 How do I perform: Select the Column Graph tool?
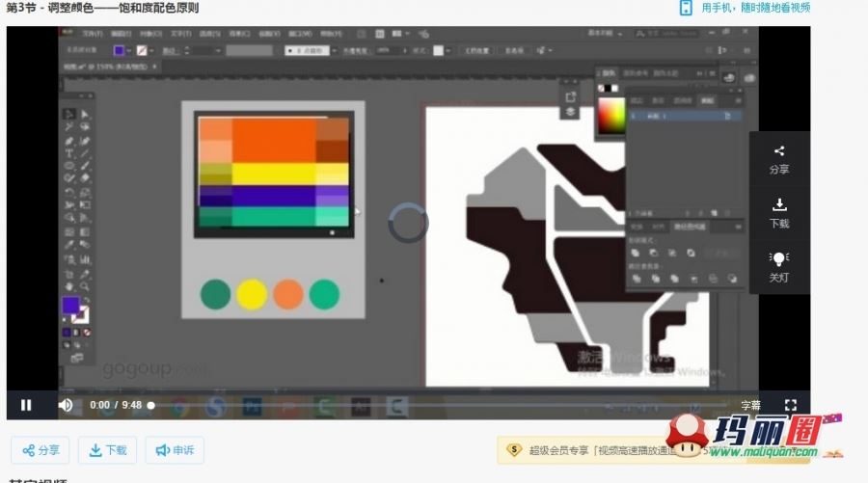85,259
